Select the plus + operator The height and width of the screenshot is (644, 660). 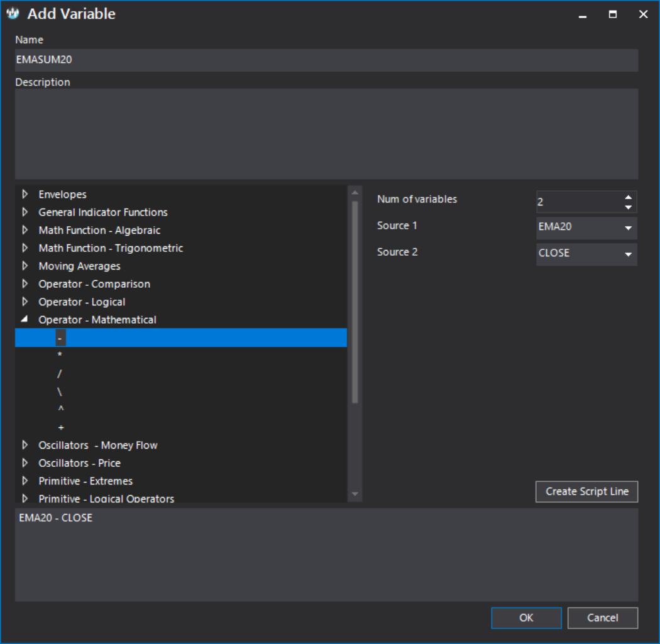pos(61,427)
